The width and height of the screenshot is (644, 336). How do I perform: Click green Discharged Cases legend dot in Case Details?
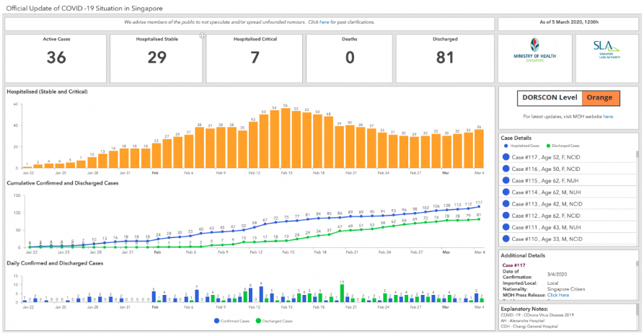point(548,146)
